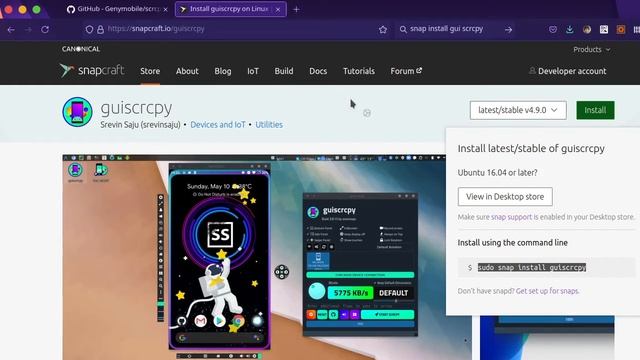Image resolution: width=640 pixels, height=360 pixels.
Task: Click the orange extension icon in toolbar
Action: click(621, 29)
